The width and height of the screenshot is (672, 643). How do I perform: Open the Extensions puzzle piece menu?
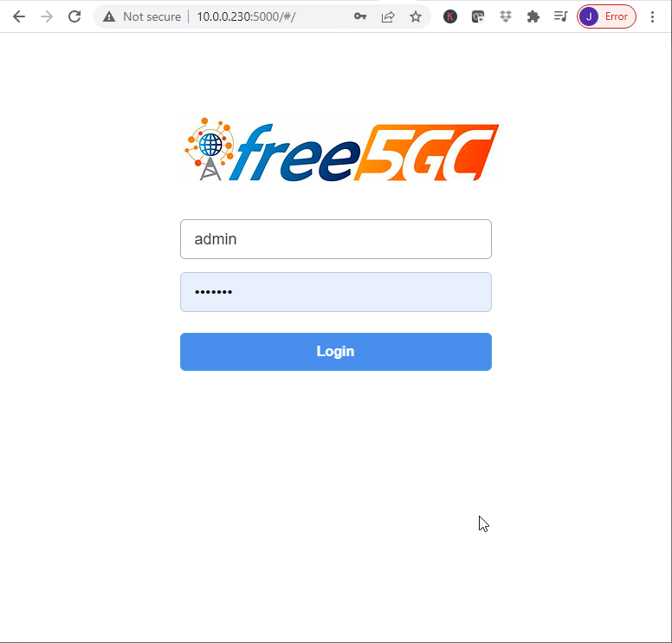[533, 16]
